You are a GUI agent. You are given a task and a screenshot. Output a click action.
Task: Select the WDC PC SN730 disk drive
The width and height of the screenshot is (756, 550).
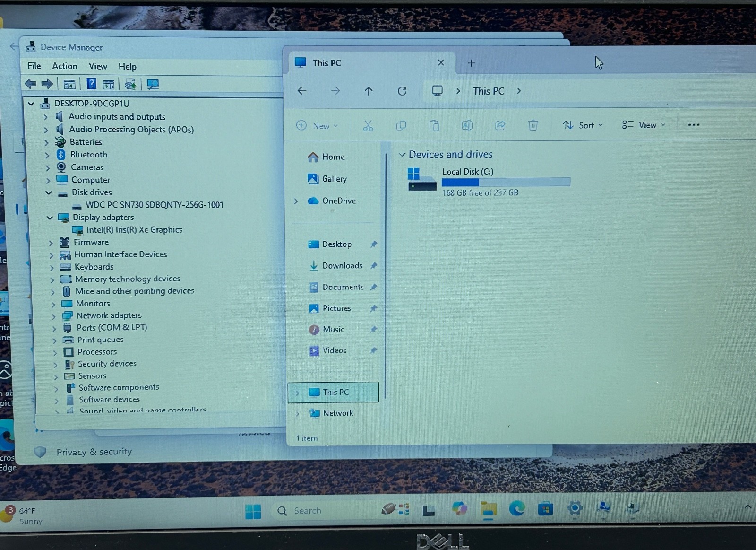pyautogui.click(x=155, y=205)
